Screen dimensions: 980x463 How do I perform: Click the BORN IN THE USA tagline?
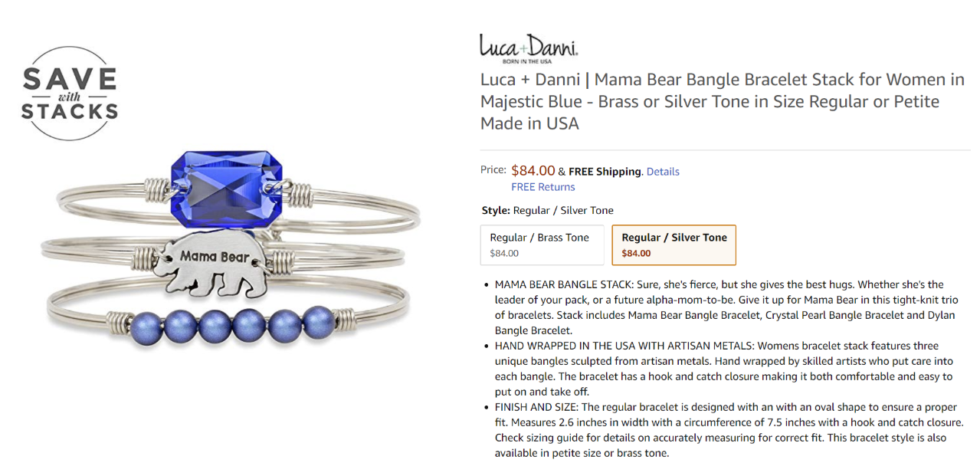[527, 61]
